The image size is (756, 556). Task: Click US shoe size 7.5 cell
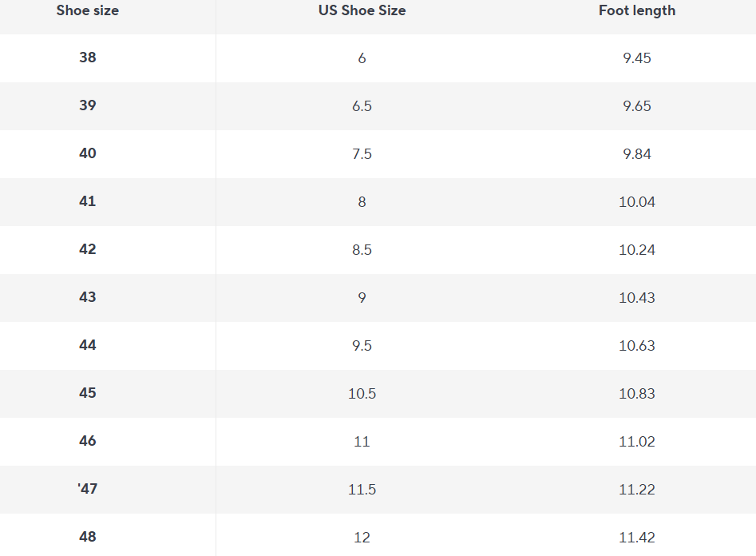362,153
